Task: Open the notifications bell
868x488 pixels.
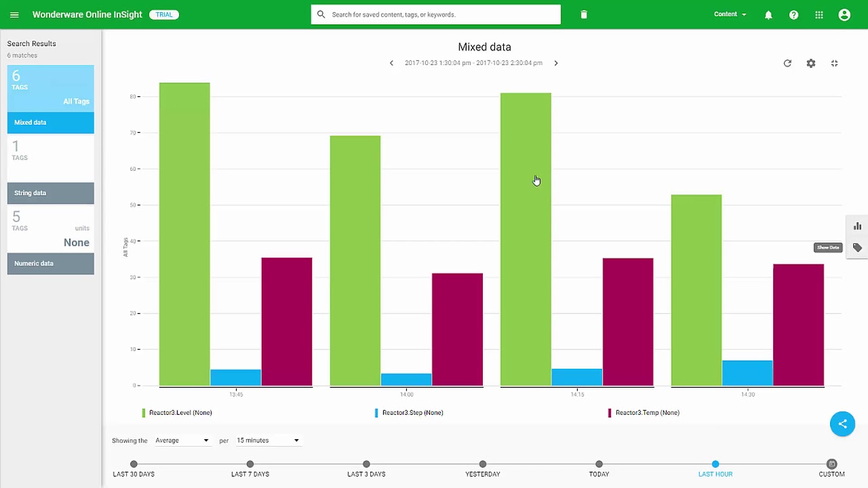Action: point(768,15)
